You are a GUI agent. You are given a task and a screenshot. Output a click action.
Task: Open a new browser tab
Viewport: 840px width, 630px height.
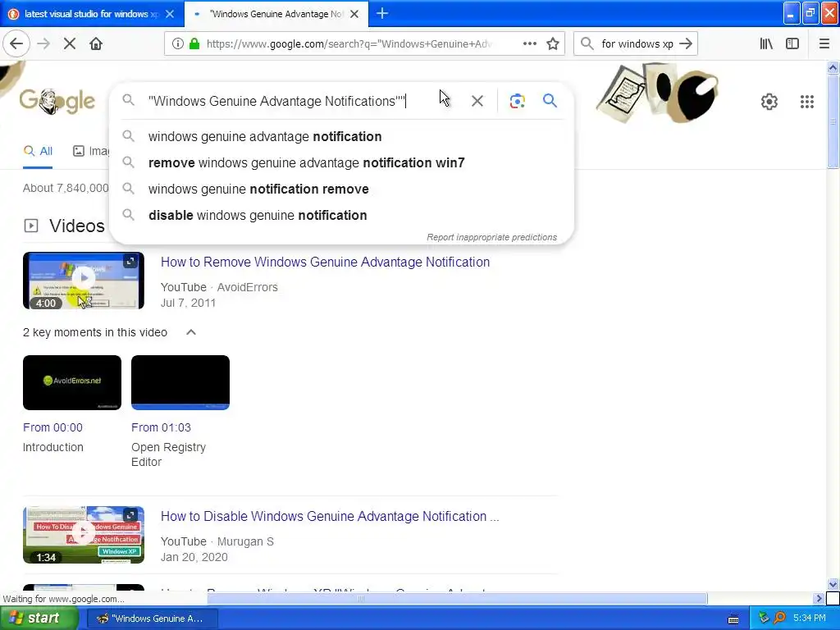coord(382,13)
